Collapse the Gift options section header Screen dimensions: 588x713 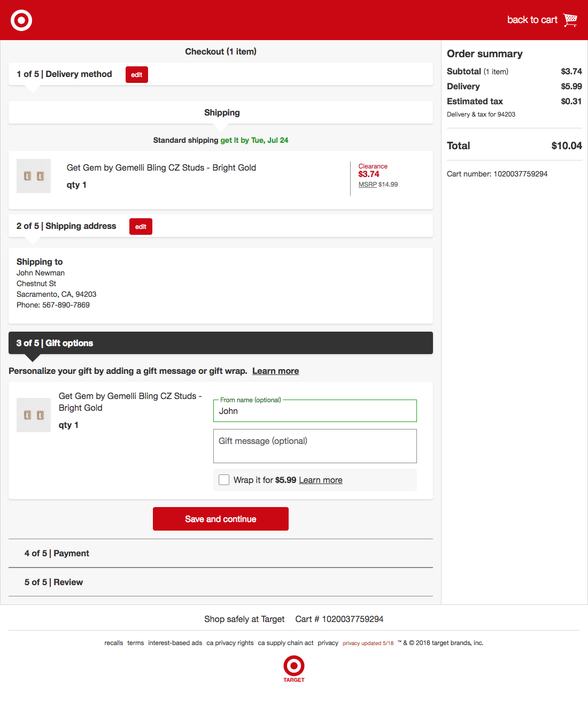tap(55, 343)
